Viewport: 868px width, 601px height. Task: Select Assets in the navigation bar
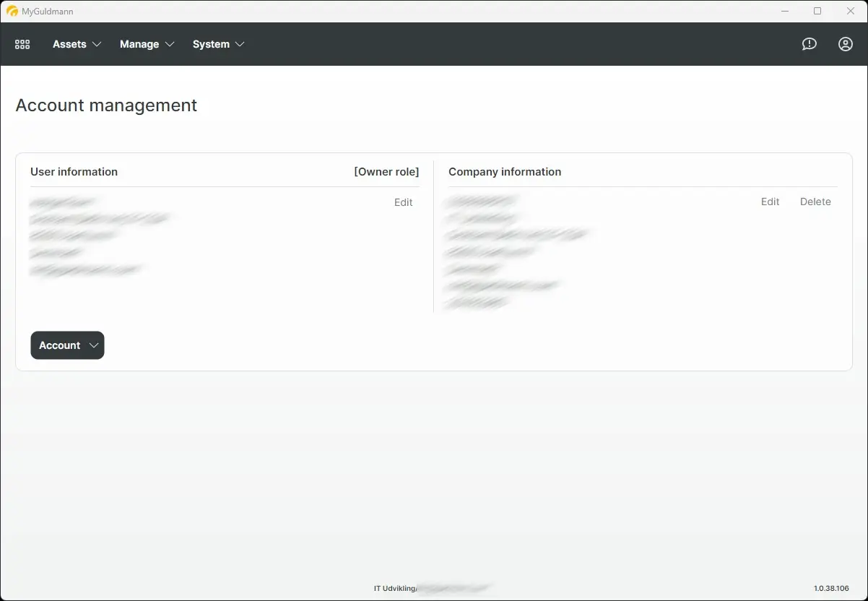tap(69, 44)
